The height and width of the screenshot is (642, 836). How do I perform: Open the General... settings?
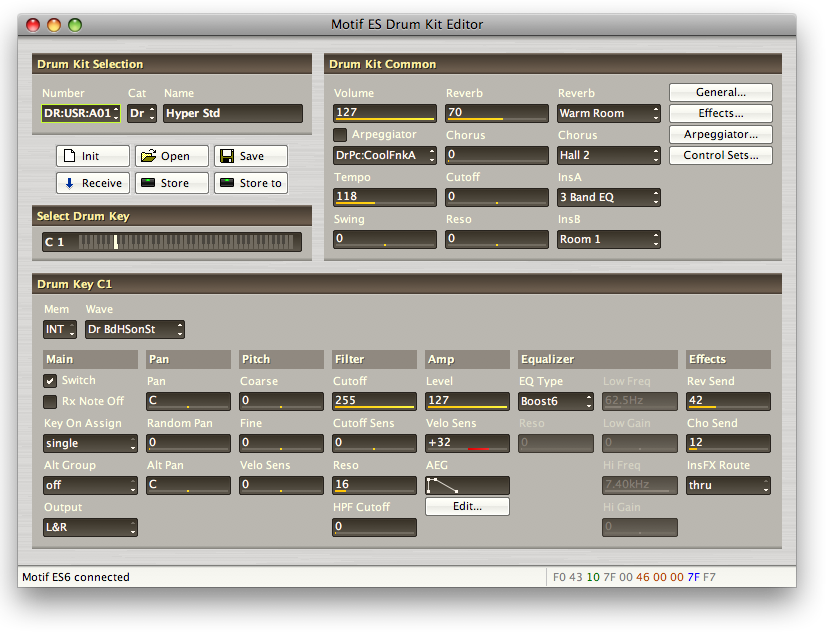[720, 92]
